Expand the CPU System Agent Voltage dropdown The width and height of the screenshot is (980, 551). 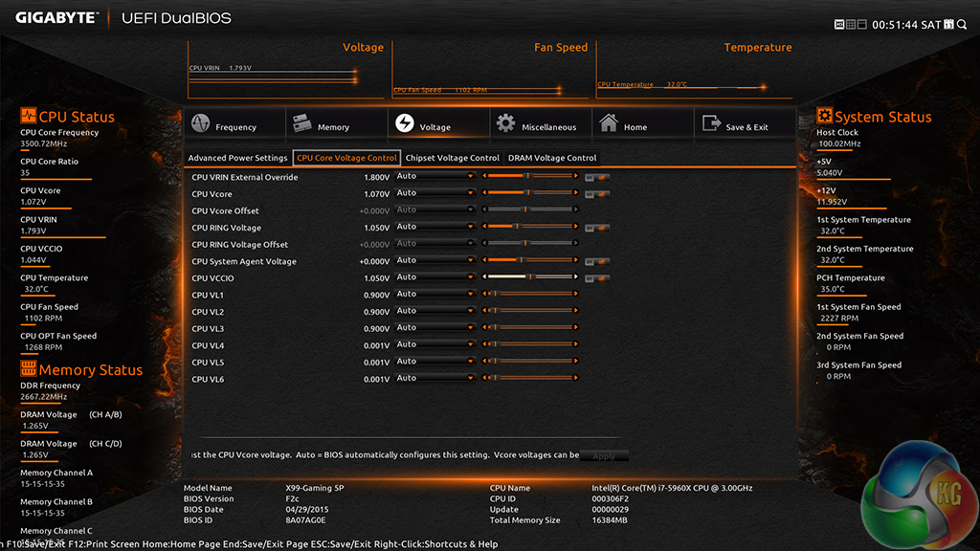(x=435, y=261)
